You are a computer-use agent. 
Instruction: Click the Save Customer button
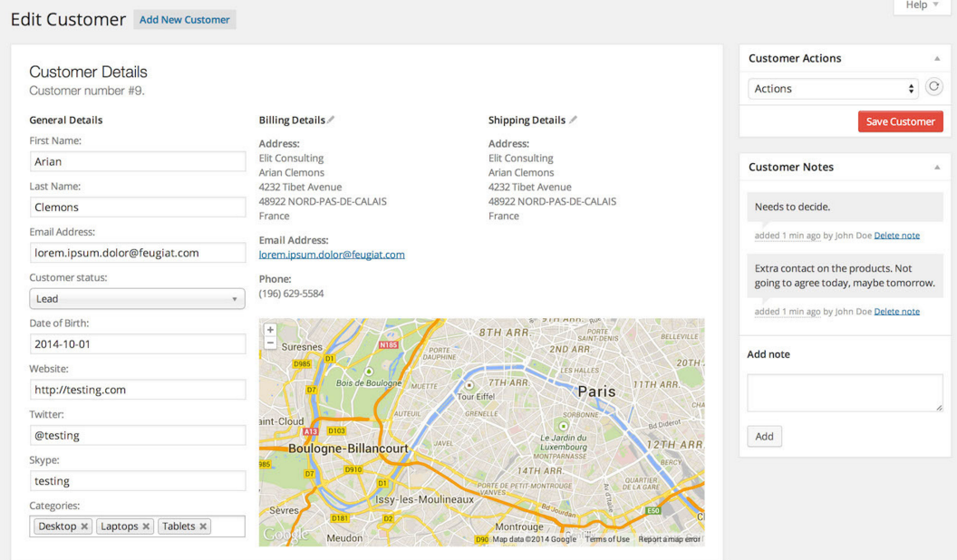click(x=900, y=121)
